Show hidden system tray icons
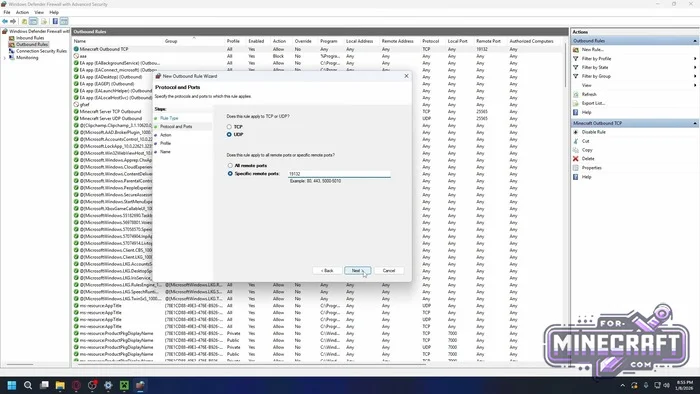This screenshot has height=394, width=700. pyautogui.click(x=622, y=385)
